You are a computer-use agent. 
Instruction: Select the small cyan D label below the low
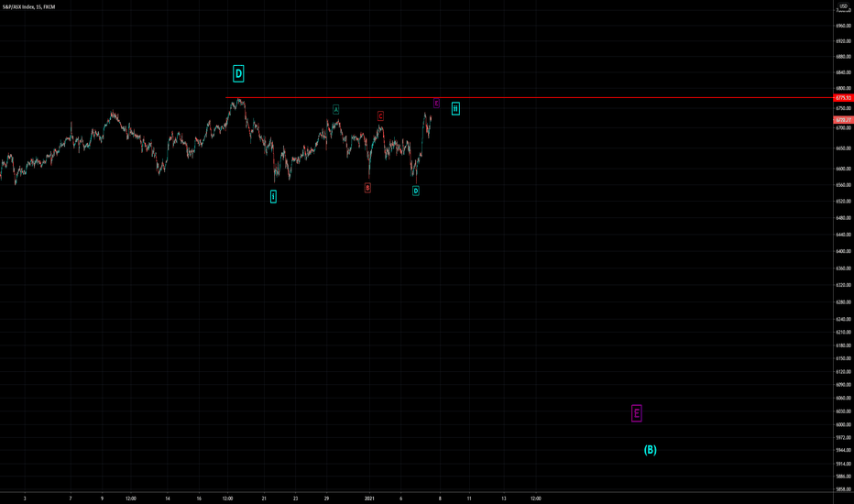coord(416,191)
